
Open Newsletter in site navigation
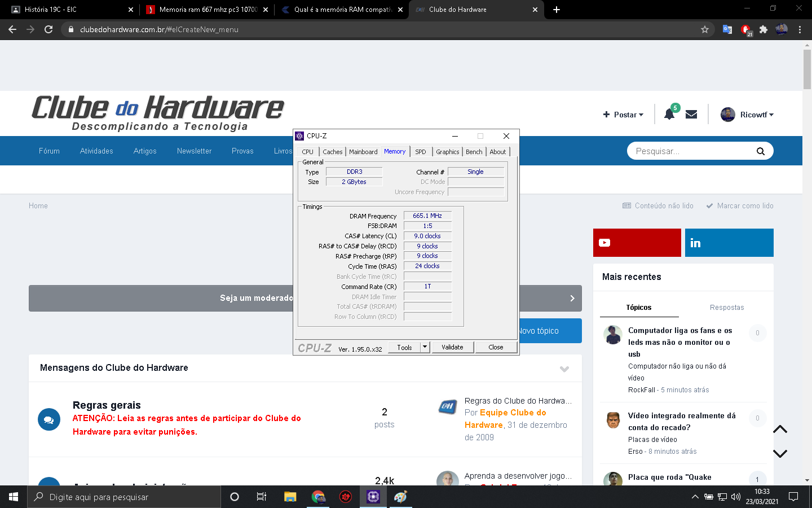[194, 151]
